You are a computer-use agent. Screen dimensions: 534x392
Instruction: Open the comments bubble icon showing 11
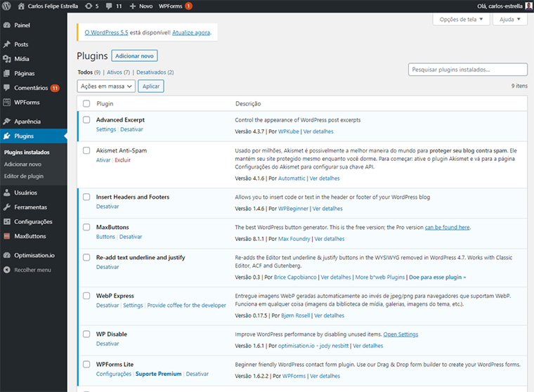pos(109,6)
